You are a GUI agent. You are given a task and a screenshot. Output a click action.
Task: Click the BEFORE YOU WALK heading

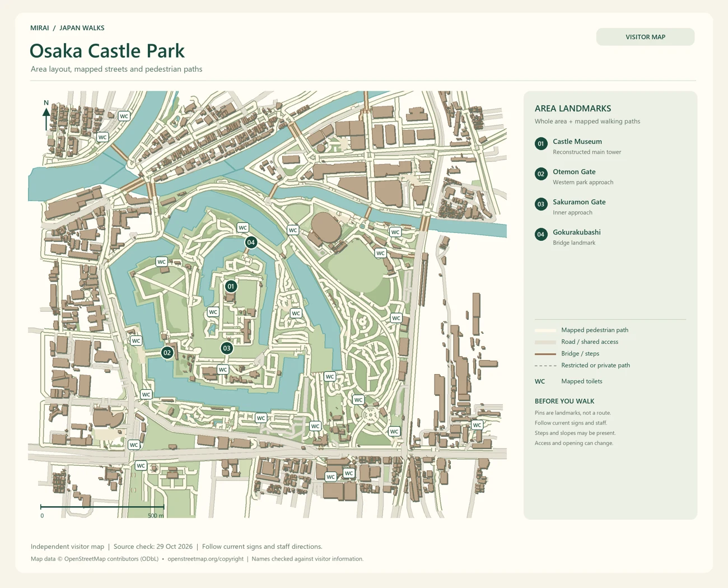point(564,402)
